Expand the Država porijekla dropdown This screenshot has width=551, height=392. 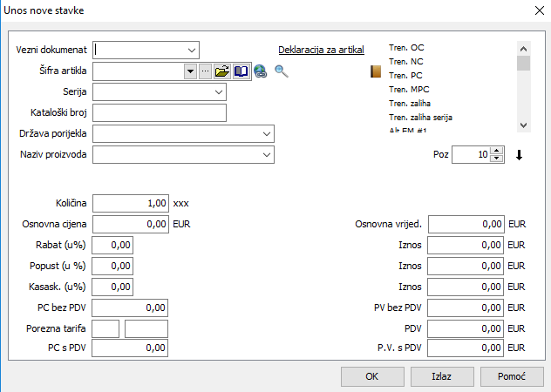coord(266,134)
